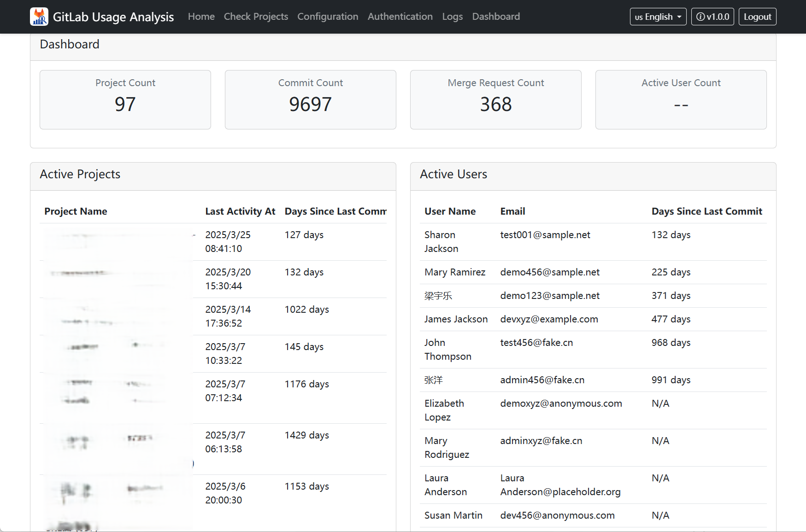Viewport: 806px width, 532px height.
Task: Click the Email column header
Action: [x=512, y=211]
